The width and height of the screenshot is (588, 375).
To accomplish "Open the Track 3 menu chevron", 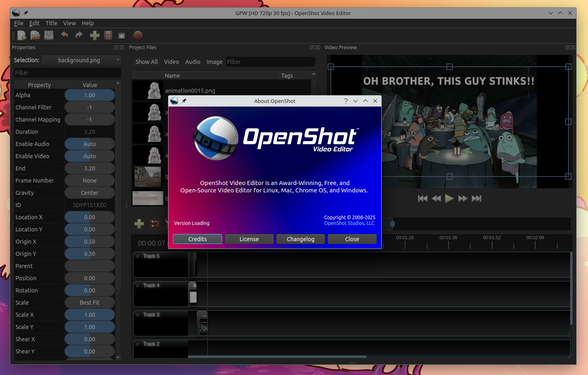I will click(137, 315).
